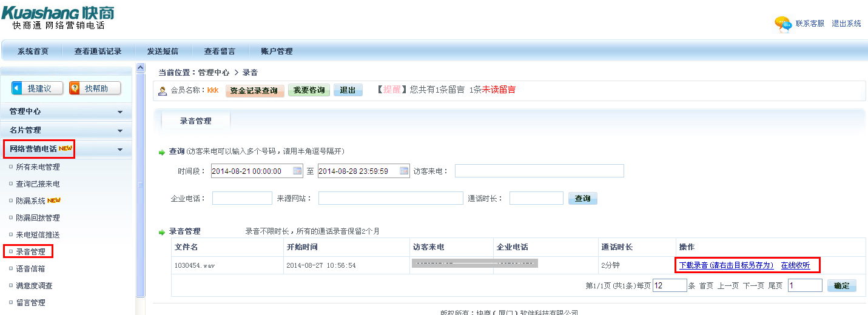Collapse the 网络营销电话 sidebar section
This screenshot has height=315, width=868.
point(120,150)
